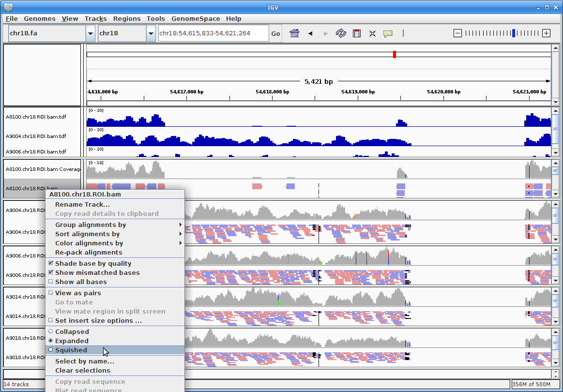Zoom in with the plus icon
The width and height of the screenshot is (563, 392).
[547, 33]
